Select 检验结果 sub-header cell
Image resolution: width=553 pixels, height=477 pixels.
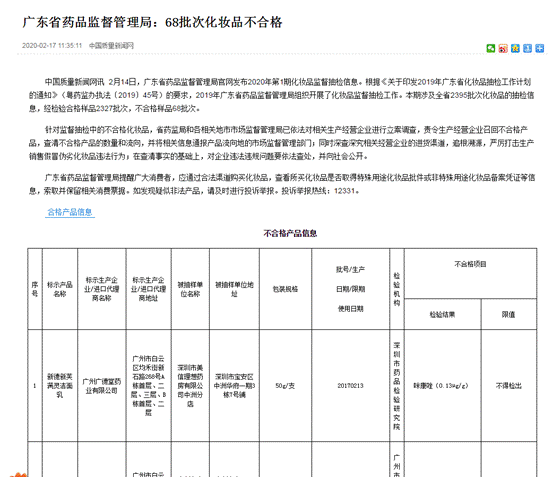[x=442, y=314]
